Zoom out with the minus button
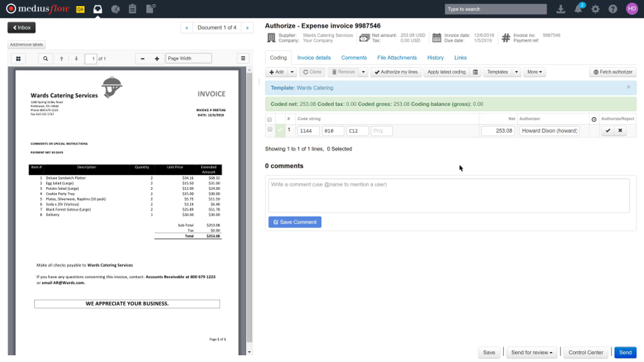The height and width of the screenshot is (362, 644). [x=142, y=59]
